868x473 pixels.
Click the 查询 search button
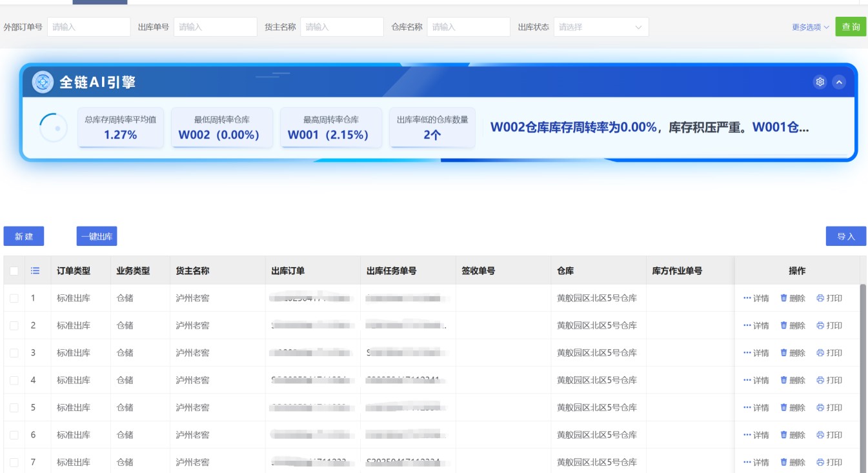tap(851, 27)
